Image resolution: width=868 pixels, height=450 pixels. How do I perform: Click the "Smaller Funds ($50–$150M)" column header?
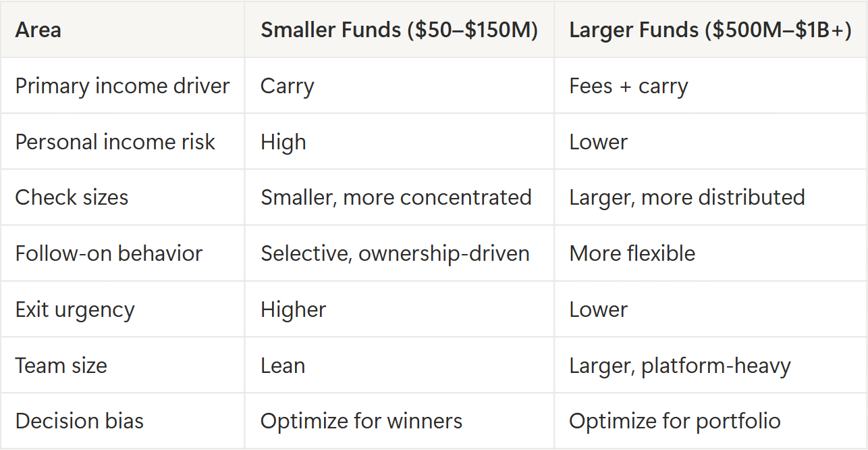click(x=399, y=30)
